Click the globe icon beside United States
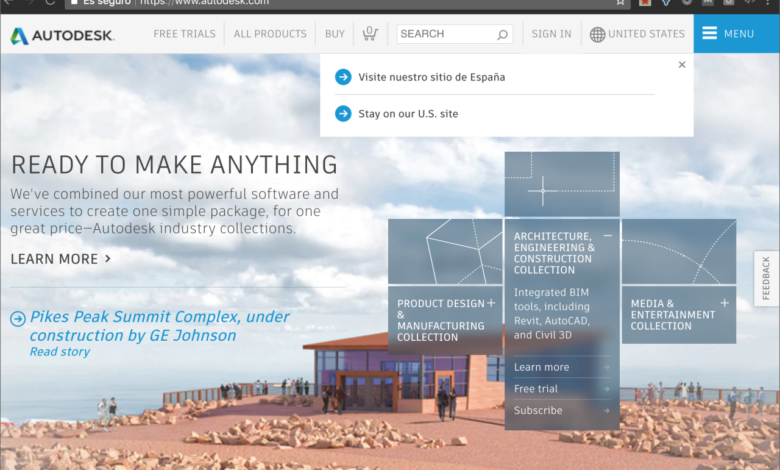780x470 pixels. pos(597,34)
